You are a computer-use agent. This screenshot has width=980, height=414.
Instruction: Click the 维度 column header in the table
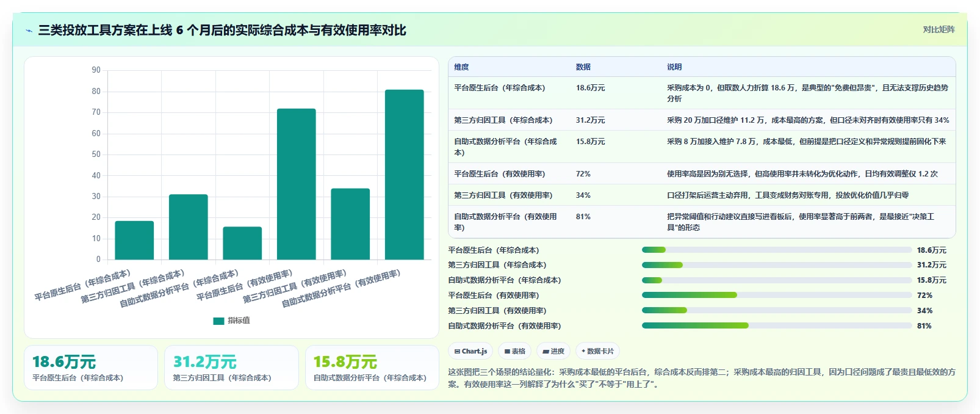461,67
